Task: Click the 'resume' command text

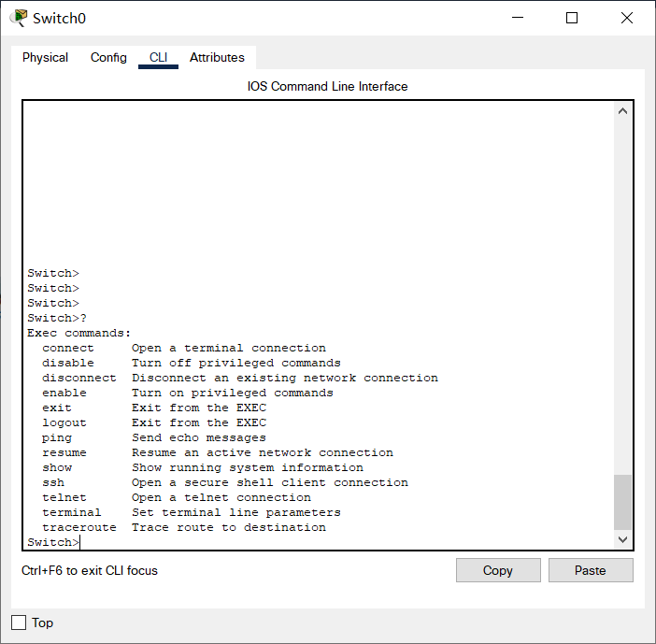Action: coord(64,452)
